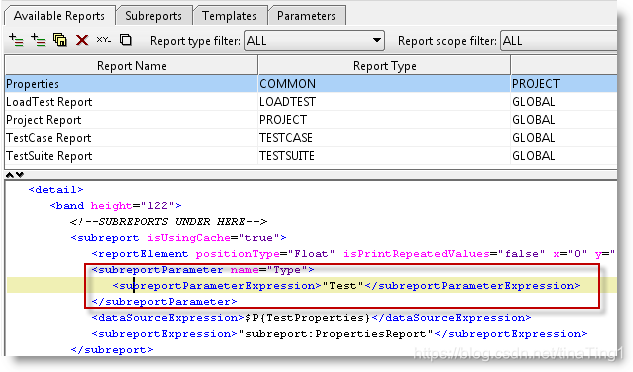633x372 pixels.
Task: Click the add-report icon beside the save-all icon
Action: [38, 40]
